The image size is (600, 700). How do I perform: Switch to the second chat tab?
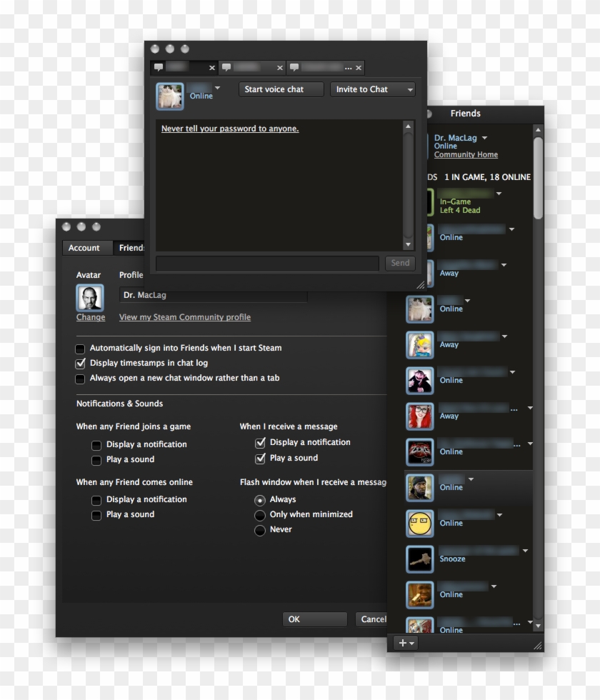coord(250,68)
